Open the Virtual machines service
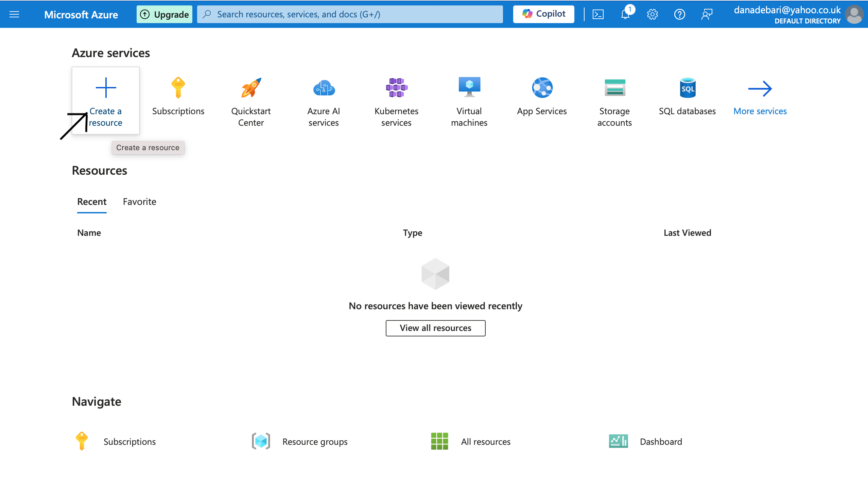 pos(469,88)
